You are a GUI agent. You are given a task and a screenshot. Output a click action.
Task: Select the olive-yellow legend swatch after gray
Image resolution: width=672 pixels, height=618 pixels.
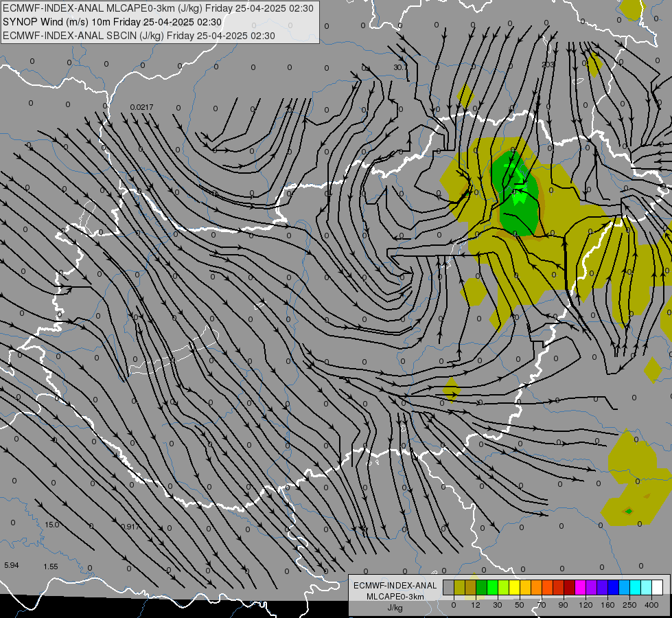[459, 587]
